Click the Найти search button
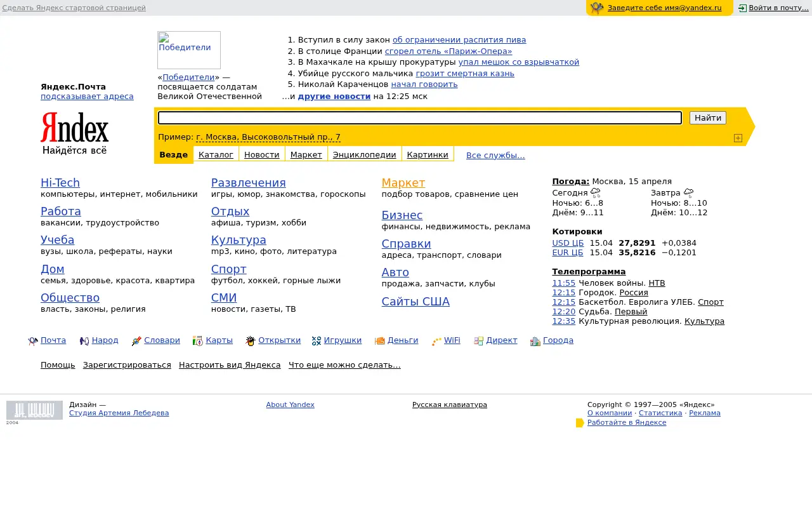Image resolution: width=812 pixels, height=508 pixels. [708, 118]
